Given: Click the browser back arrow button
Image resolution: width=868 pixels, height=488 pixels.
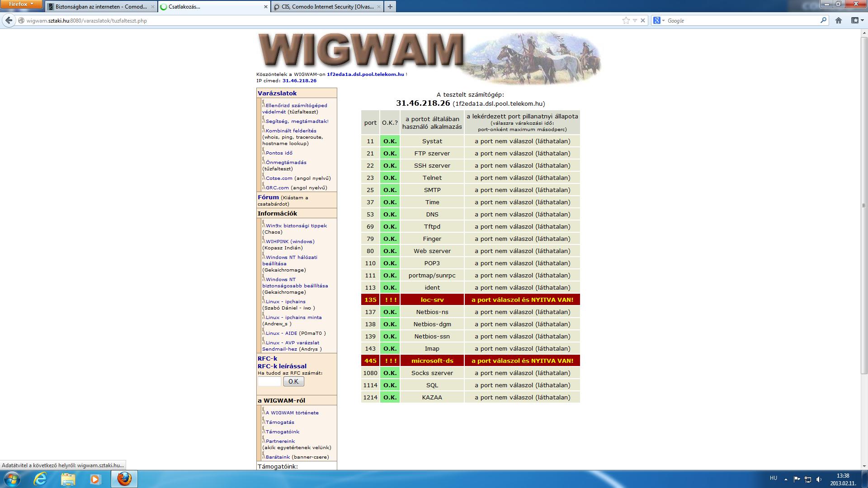Looking at the screenshot, I should point(9,20).
